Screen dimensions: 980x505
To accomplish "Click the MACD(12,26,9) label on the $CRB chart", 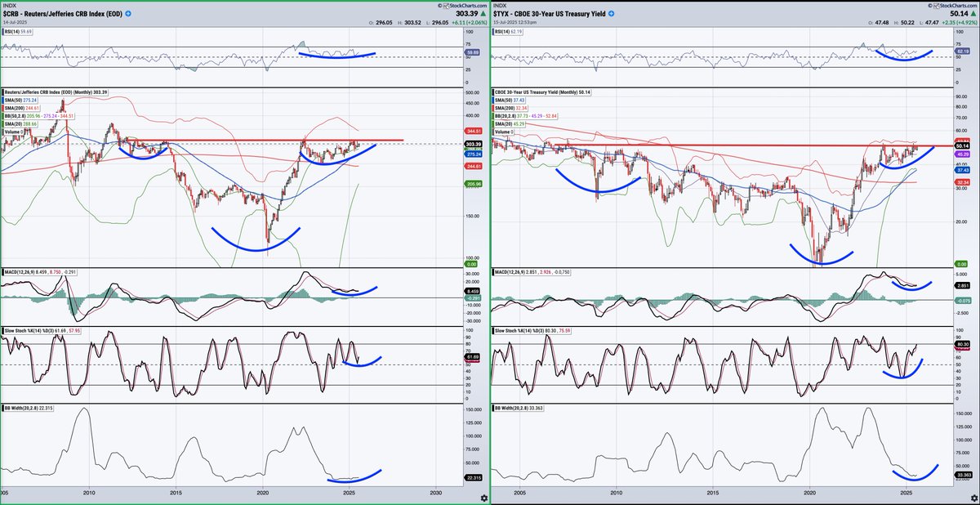I will point(40,271).
